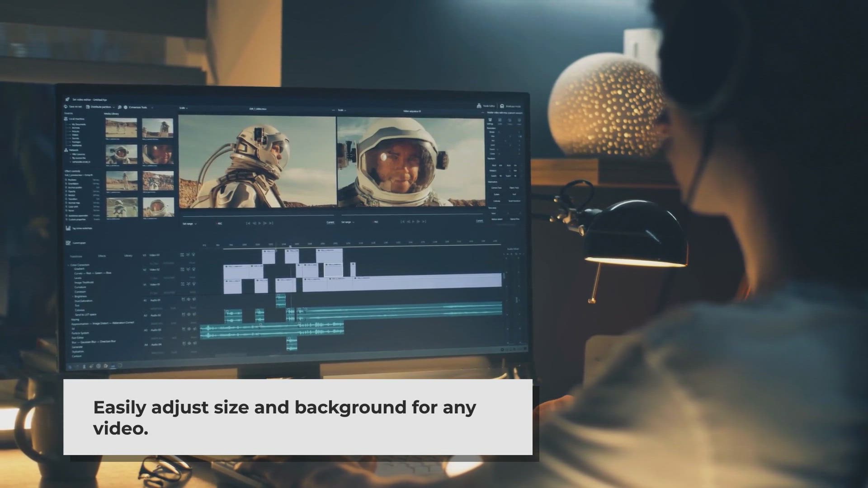Click the right viewer scrub bar
Screen dimensions: 868x488
point(412,215)
